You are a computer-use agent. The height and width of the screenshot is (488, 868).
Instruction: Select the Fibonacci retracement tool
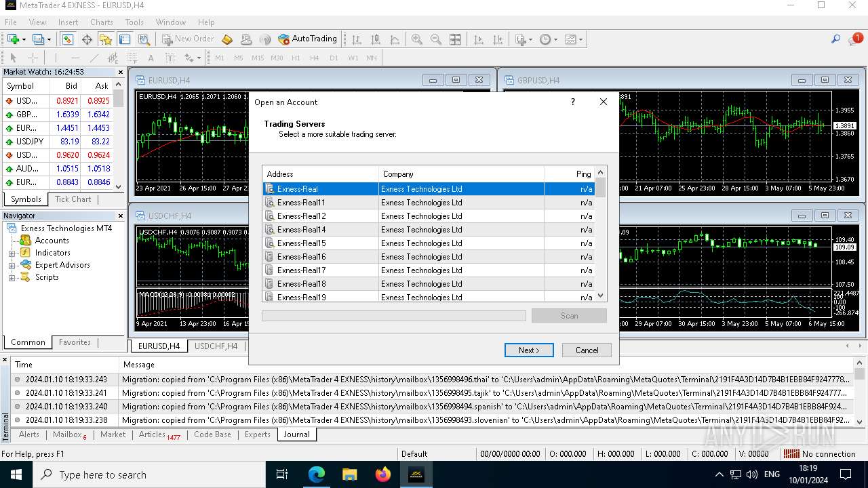coord(132,58)
